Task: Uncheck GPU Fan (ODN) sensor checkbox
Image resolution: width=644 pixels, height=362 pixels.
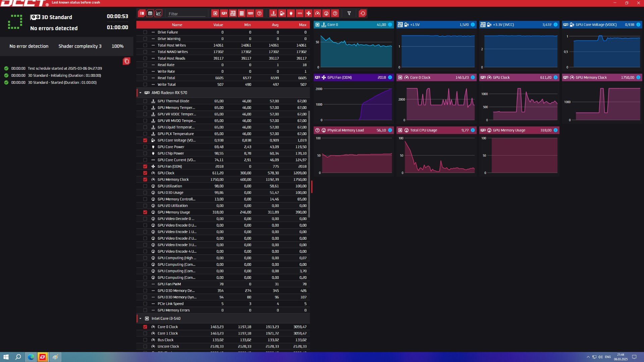Action: pos(145,167)
